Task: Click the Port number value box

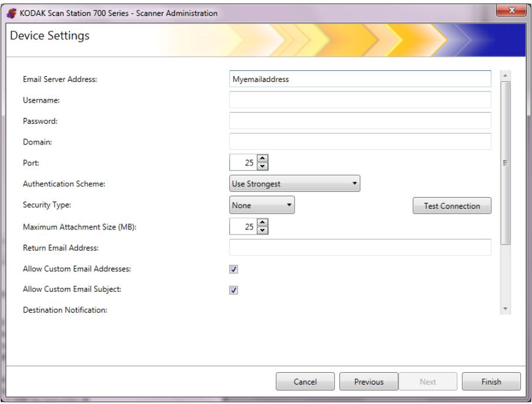Action: click(x=243, y=162)
